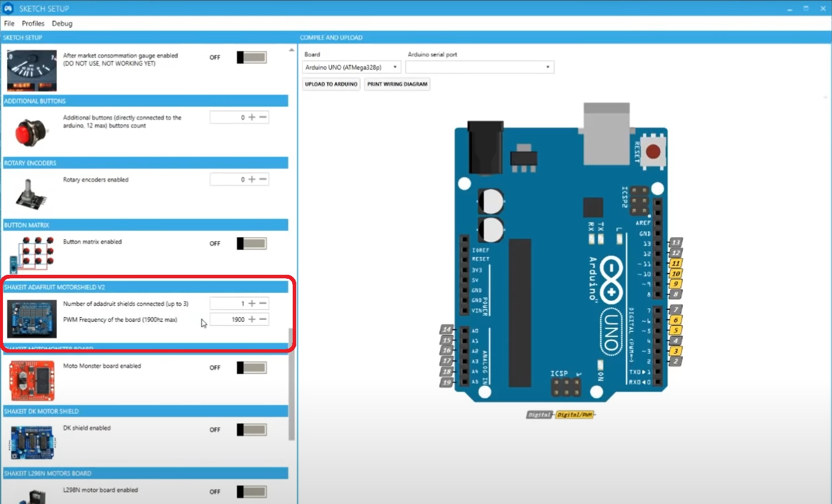Click the UPLOAD TO ARDUINO button
832x504 pixels.
click(x=331, y=84)
